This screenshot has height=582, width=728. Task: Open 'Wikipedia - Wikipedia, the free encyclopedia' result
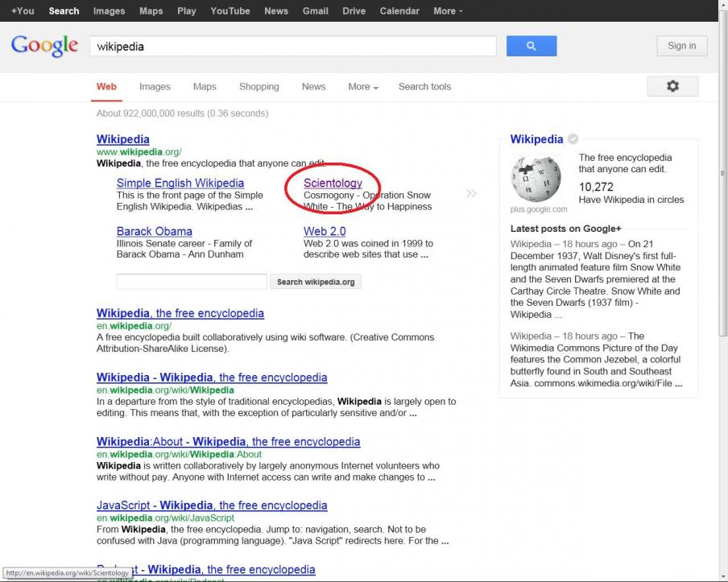tap(212, 378)
